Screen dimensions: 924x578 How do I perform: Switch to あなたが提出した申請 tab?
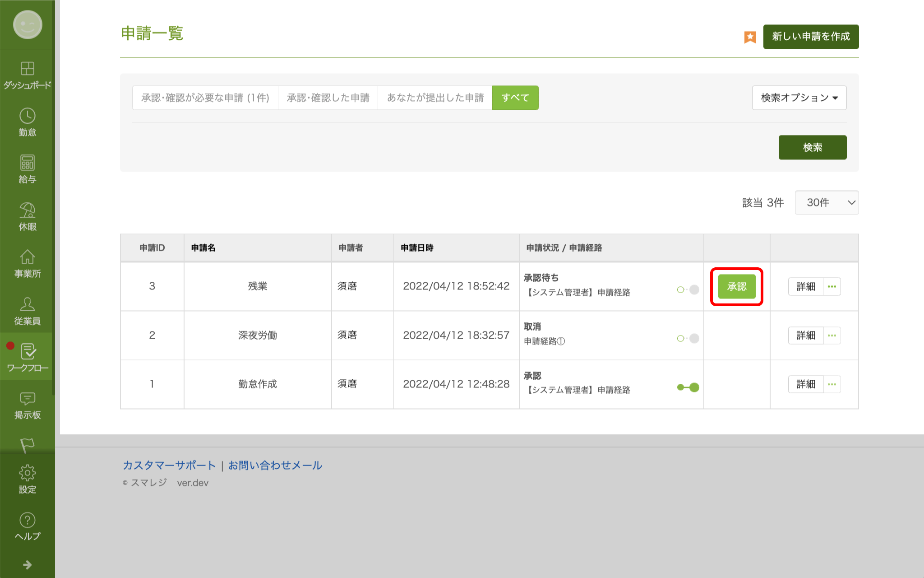435,98
